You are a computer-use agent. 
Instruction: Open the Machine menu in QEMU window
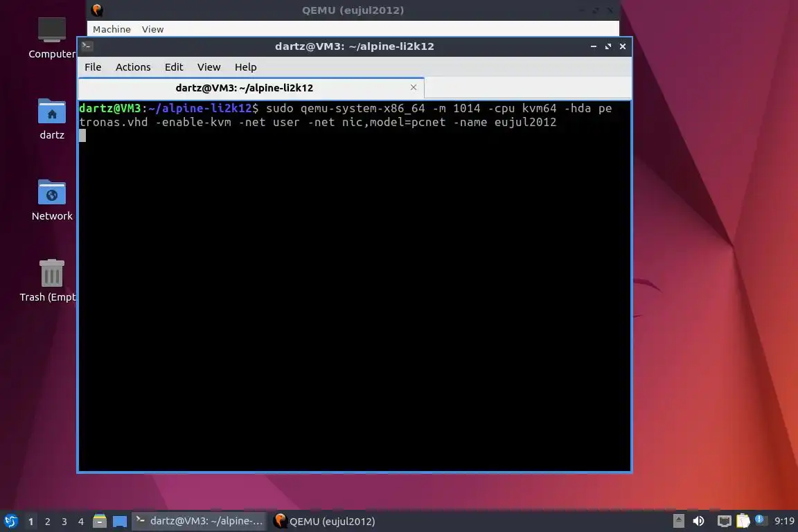click(112, 30)
